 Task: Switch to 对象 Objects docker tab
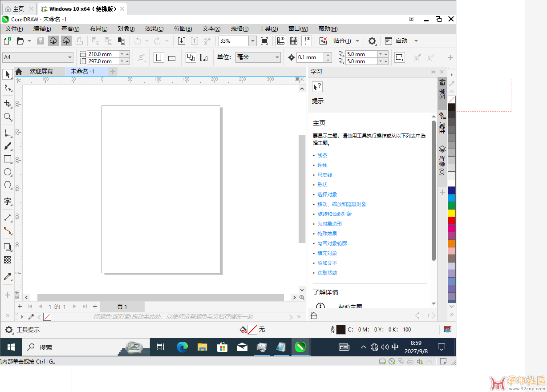click(442, 160)
